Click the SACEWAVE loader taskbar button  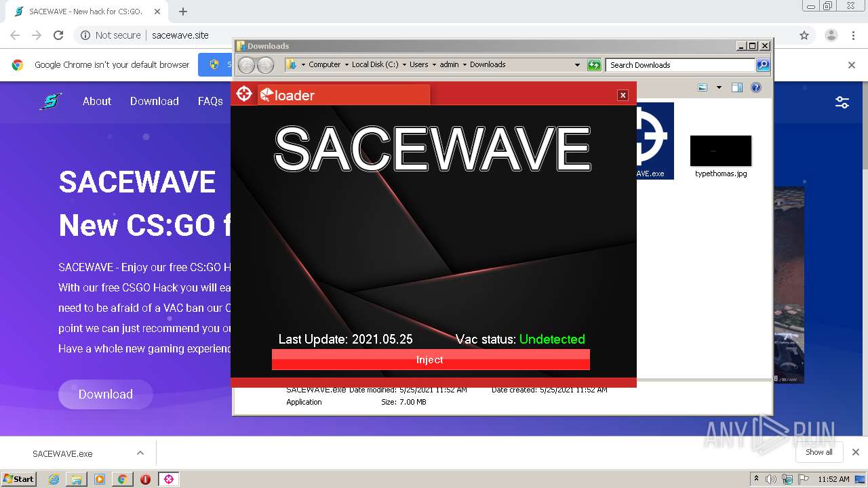click(x=169, y=479)
